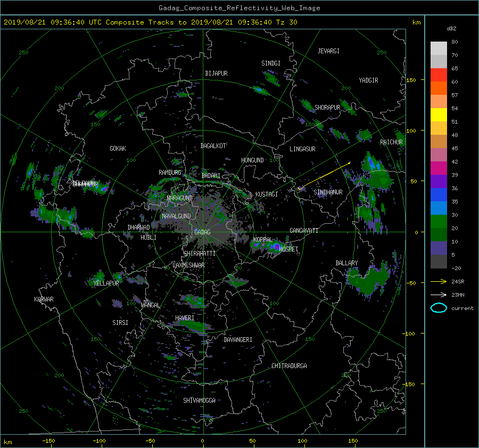
Task: Click the SHIRAHATTI city label
Action: tap(200, 254)
